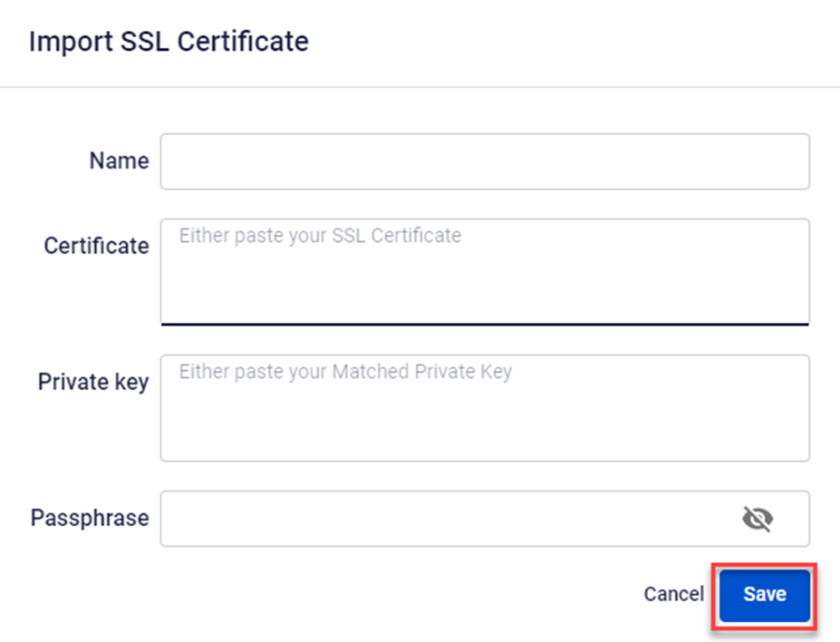Click the divider line below the dialog title
Screen dimensions: 840x642
420,87
